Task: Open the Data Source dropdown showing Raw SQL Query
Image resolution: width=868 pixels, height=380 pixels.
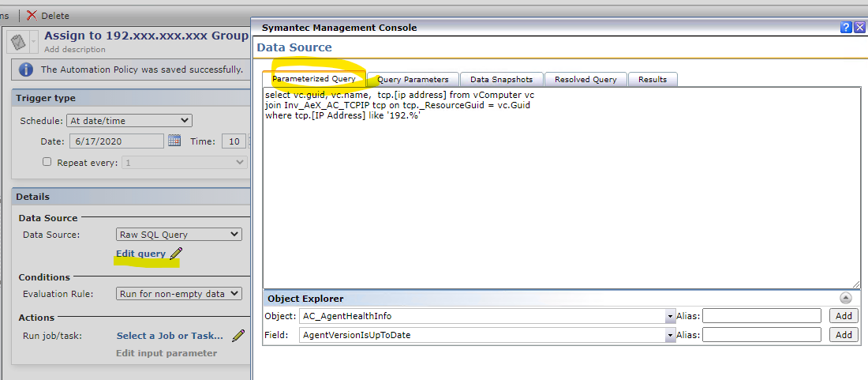Action: [179, 235]
